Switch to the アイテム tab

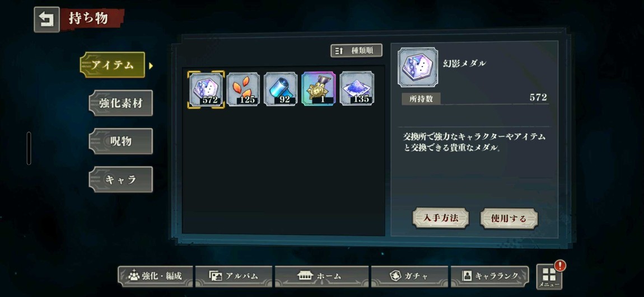coord(113,65)
